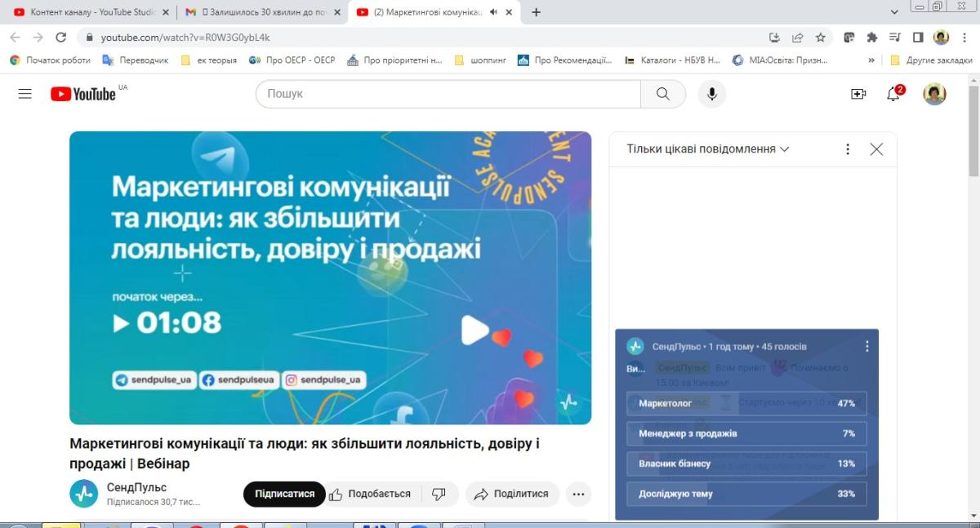Image resolution: width=980 pixels, height=528 pixels.
Task: Vote Власник бізнесу in poll
Action: coord(746,464)
